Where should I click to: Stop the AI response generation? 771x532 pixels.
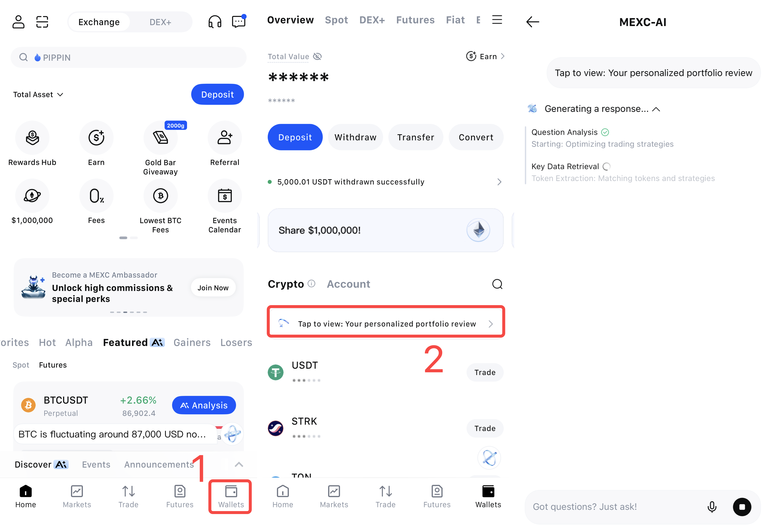point(742,507)
